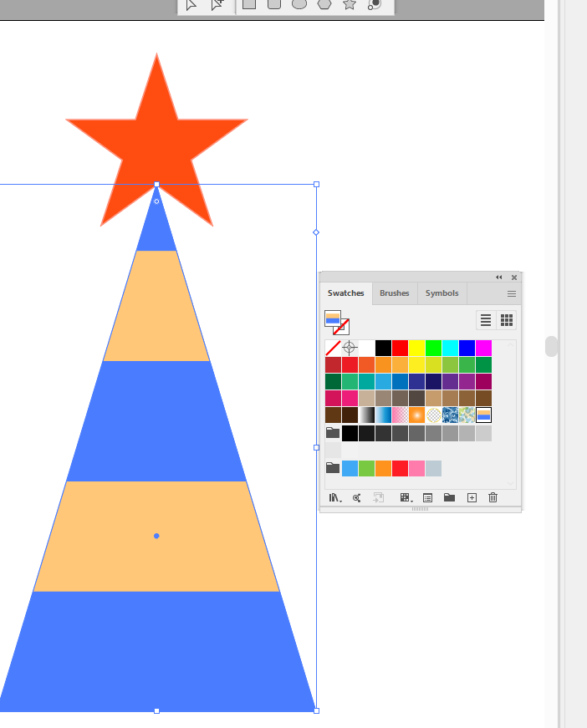Select the striped orange-blue pattern swatch

tap(483, 415)
